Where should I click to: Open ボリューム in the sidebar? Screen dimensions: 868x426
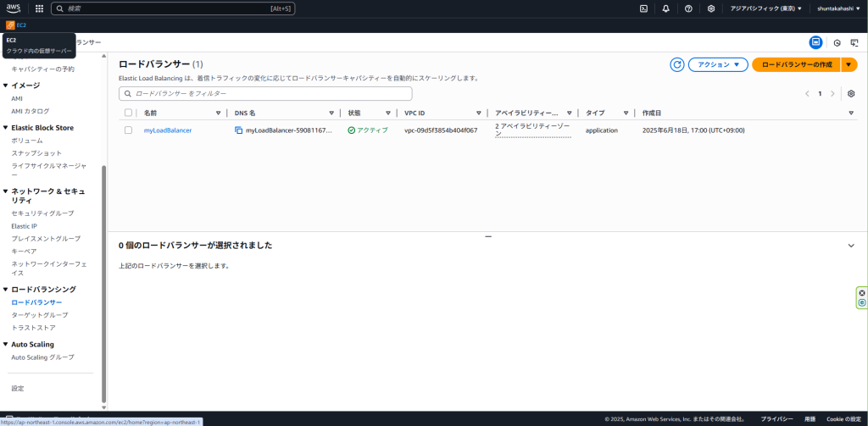click(26, 141)
